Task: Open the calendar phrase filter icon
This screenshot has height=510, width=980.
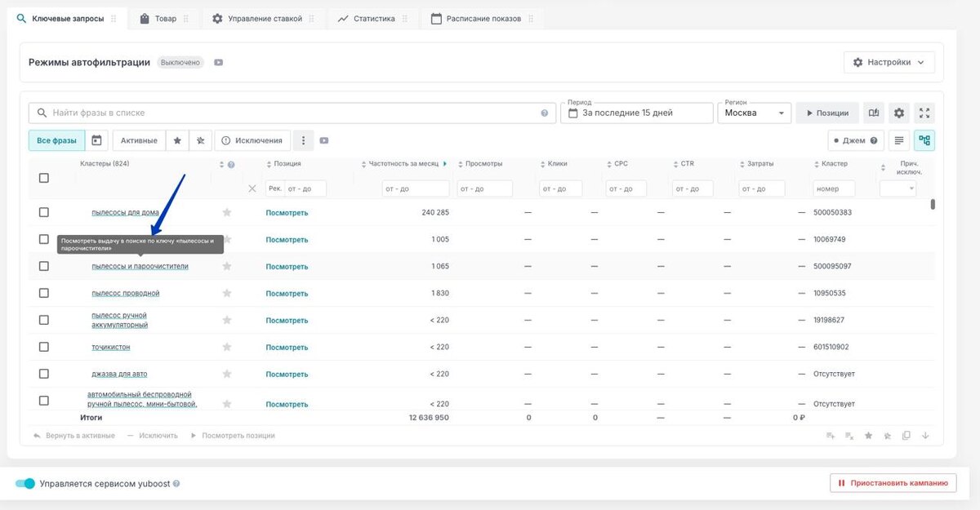Action: point(96,140)
